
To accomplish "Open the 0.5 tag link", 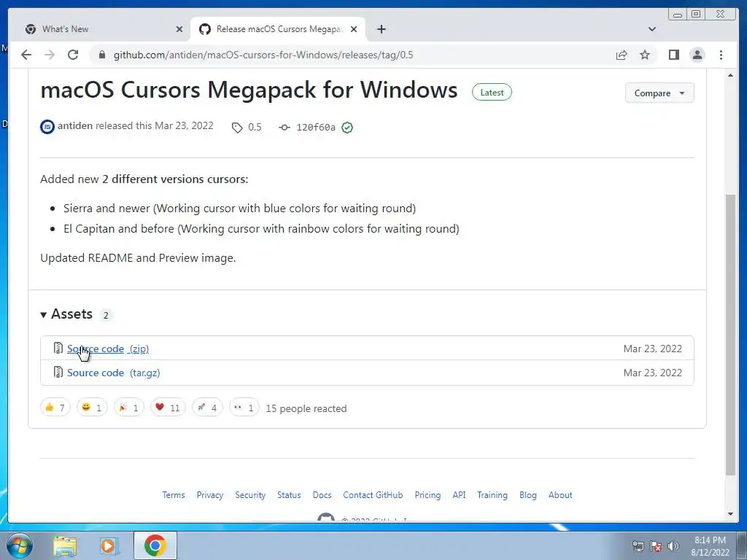I will pos(247,127).
